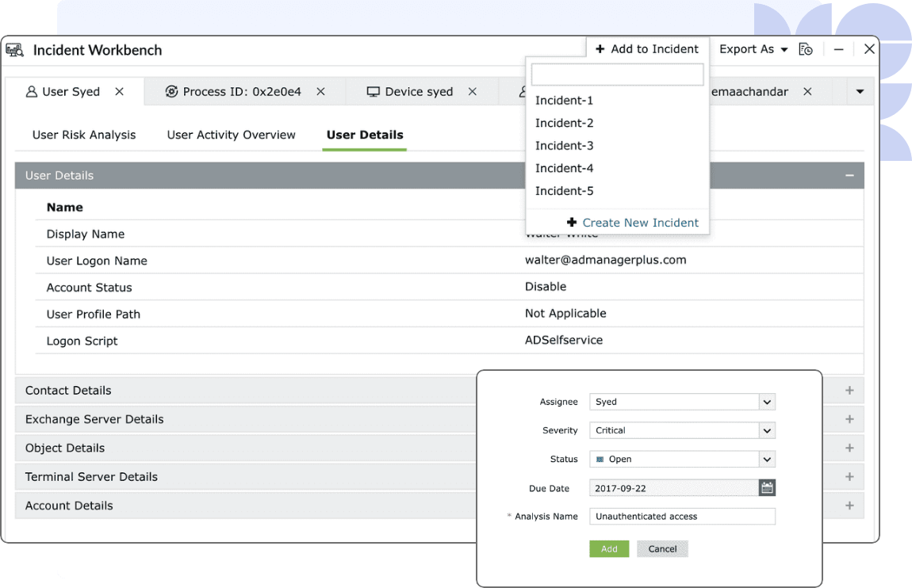Screen dimensions: 912x588
Task: Open the report schedule icon beside Export As
Action: (806, 49)
